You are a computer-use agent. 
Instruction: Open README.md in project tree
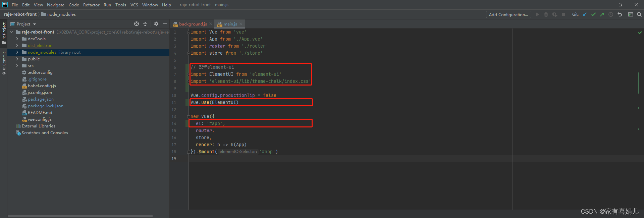click(x=40, y=113)
